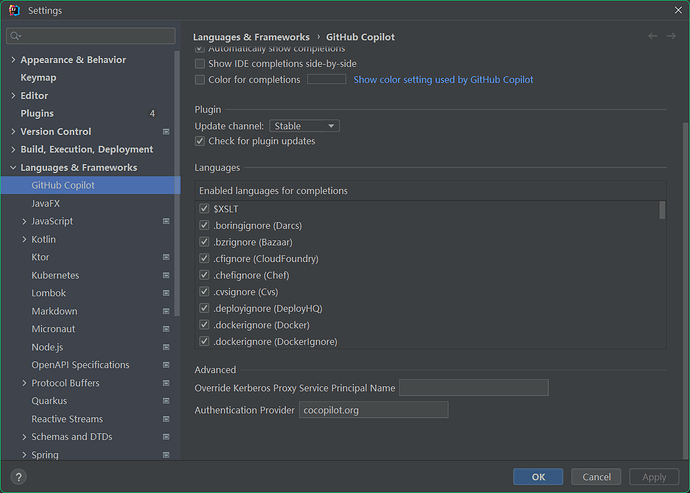The height and width of the screenshot is (493, 690).
Task: Collapse Languages & Frameworks section
Action: pyautogui.click(x=13, y=167)
